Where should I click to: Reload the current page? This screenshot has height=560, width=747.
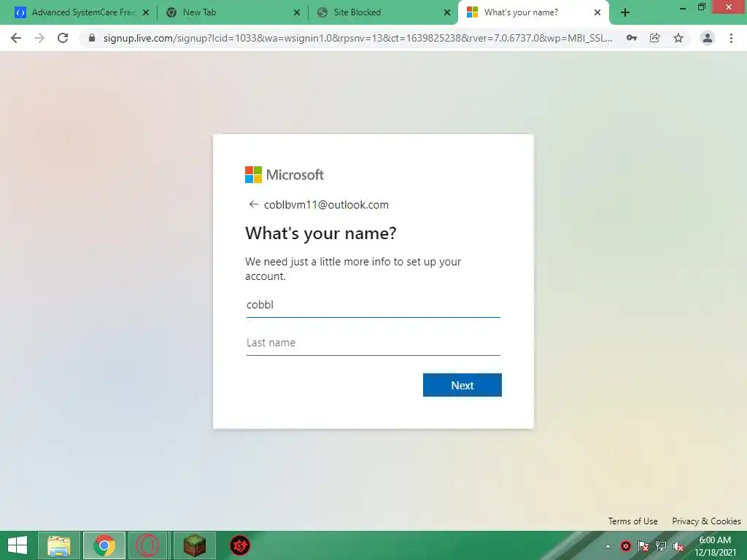pyautogui.click(x=63, y=38)
